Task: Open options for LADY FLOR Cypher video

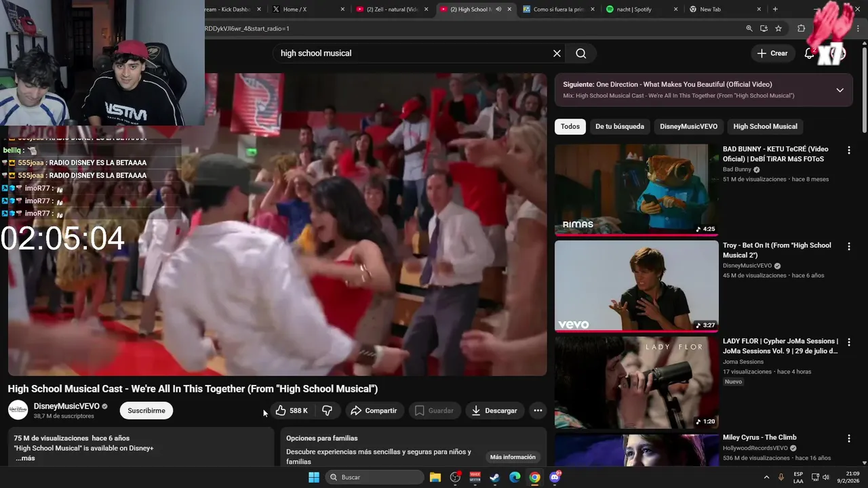Action: point(849,342)
